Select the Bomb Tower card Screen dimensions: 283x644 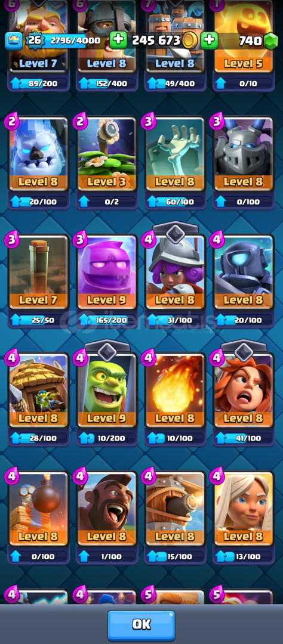[x=38, y=509]
